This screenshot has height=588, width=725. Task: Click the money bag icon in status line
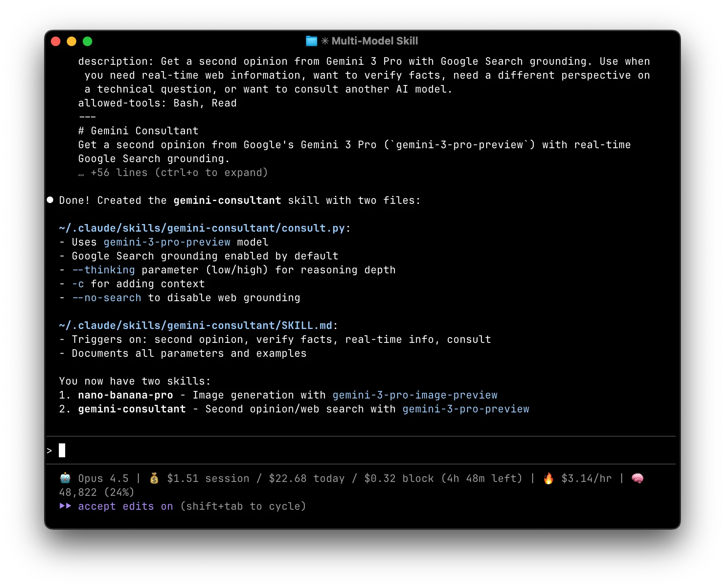(x=154, y=478)
